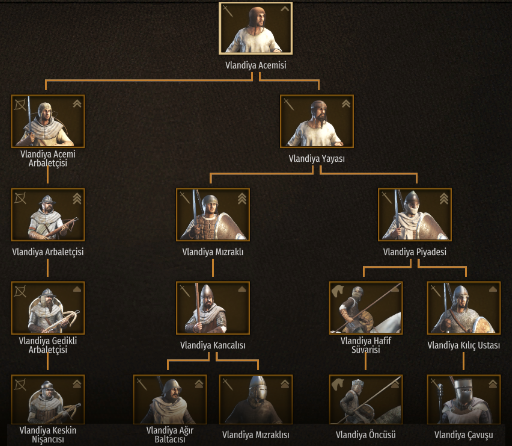Image resolution: width=512 pixels, height=446 pixels.
Task: Select the Vlandiya Kancalısı troop portrait
Action: click(213, 308)
